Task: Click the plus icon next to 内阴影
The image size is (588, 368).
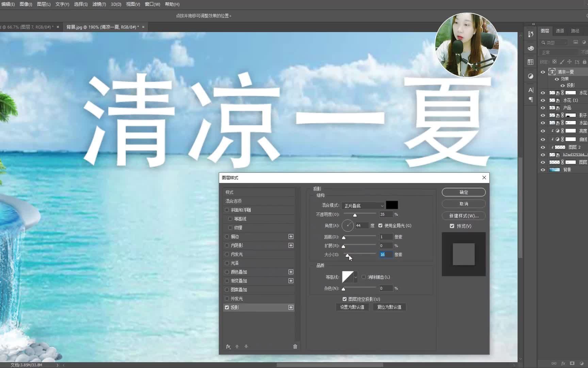Action: (291, 245)
